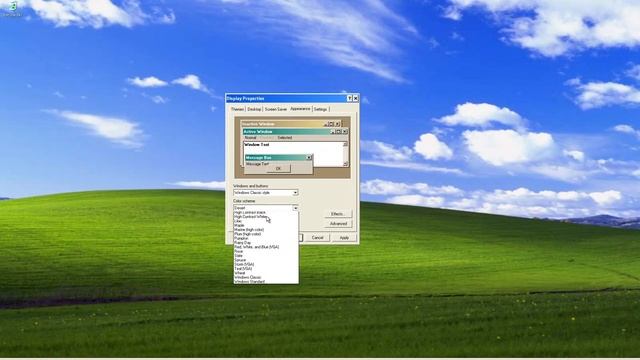Image resolution: width=640 pixels, height=360 pixels.
Task: Select the Appearance tab
Action: coord(300,109)
